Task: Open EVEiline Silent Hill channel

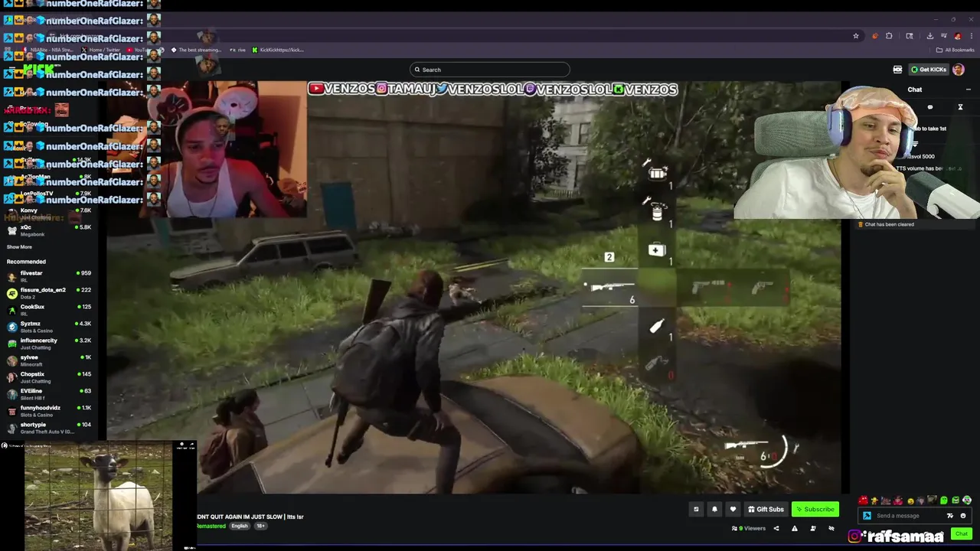Action: (x=47, y=394)
